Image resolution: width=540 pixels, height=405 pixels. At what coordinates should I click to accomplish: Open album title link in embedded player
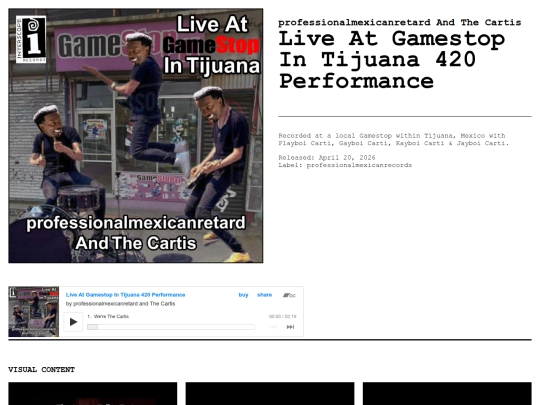pos(125,295)
